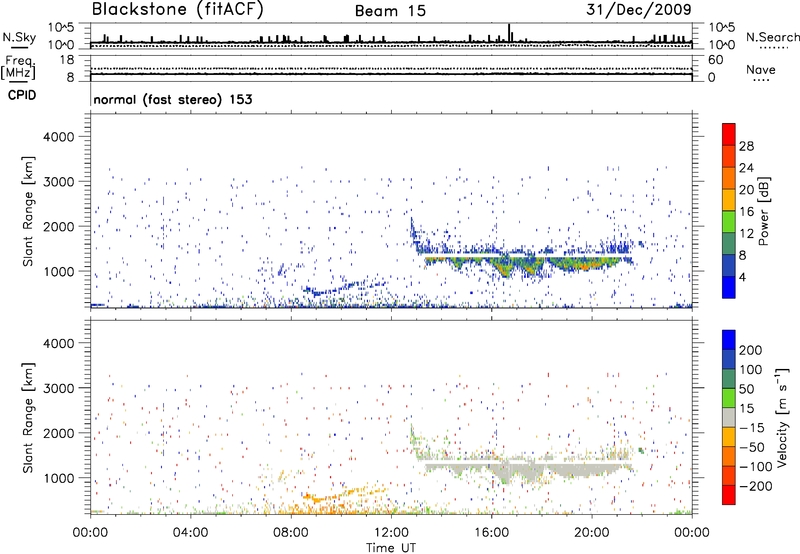Click the strong power scatter band near 1300 km
Screen dimensions: 800x554
(528, 264)
